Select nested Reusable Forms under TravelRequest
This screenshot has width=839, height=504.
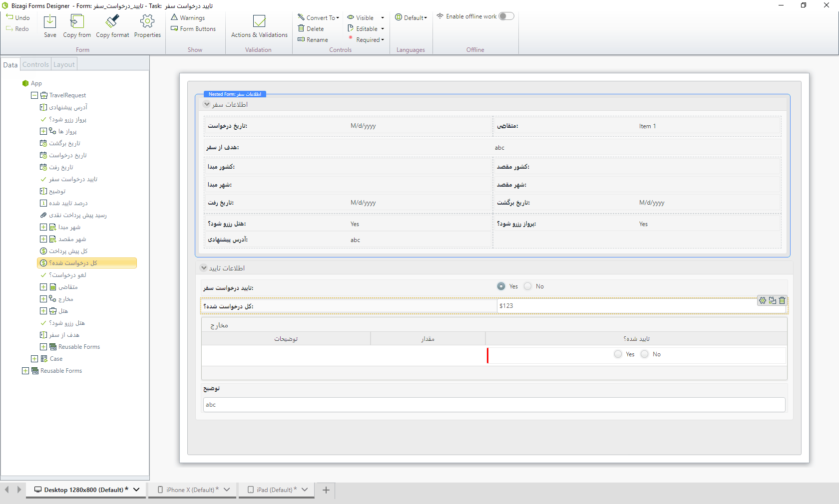(75, 347)
